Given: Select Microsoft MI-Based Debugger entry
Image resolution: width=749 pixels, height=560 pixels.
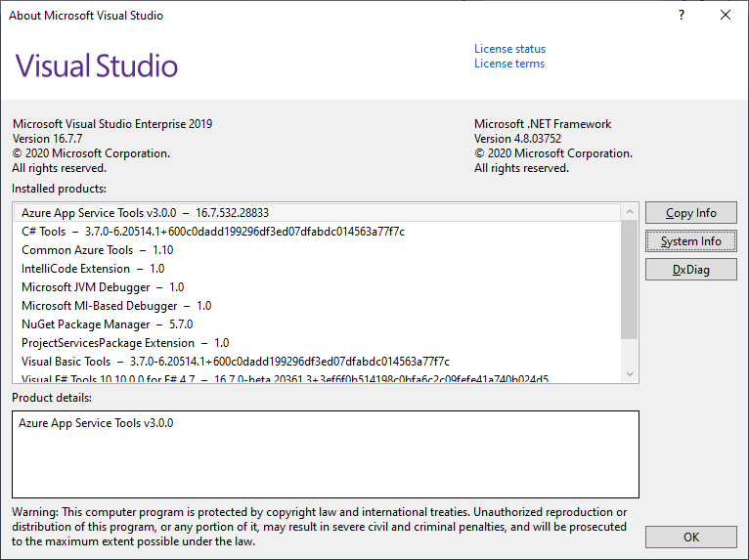Looking at the screenshot, I should 317,306.
